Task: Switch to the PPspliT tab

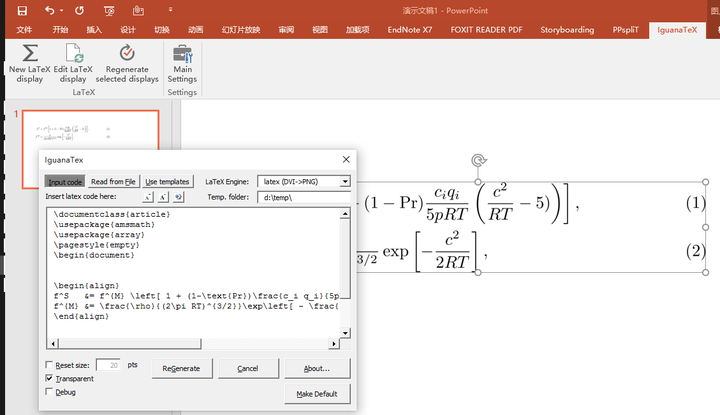Action: pos(625,30)
